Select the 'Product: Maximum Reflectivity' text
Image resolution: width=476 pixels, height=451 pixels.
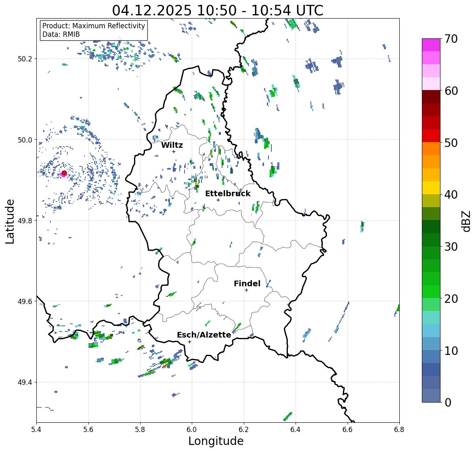click(94, 26)
